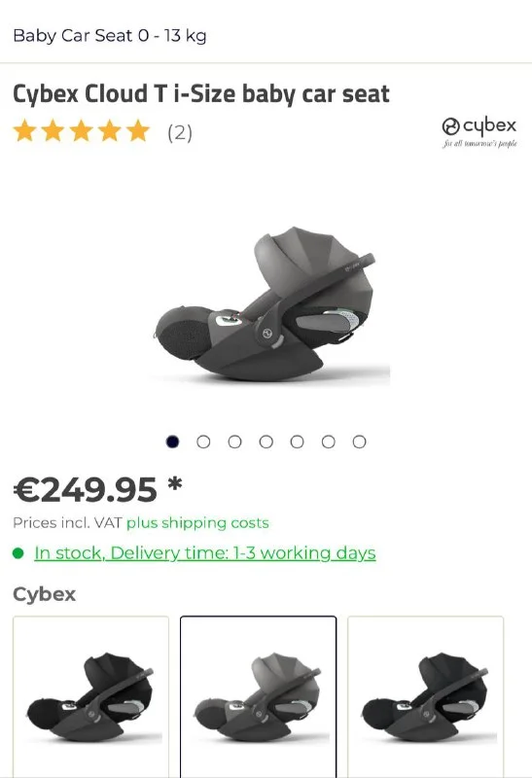Choose the first black color variant
The width and height of the screenshot is (532, 778).
click(x=90, y=696)
